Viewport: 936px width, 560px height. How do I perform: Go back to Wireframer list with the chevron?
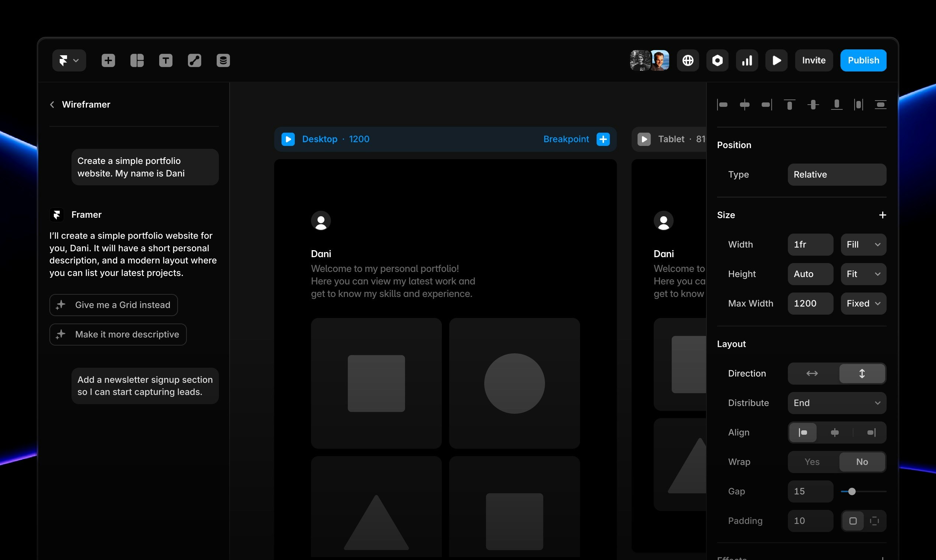tap(52, 104)
